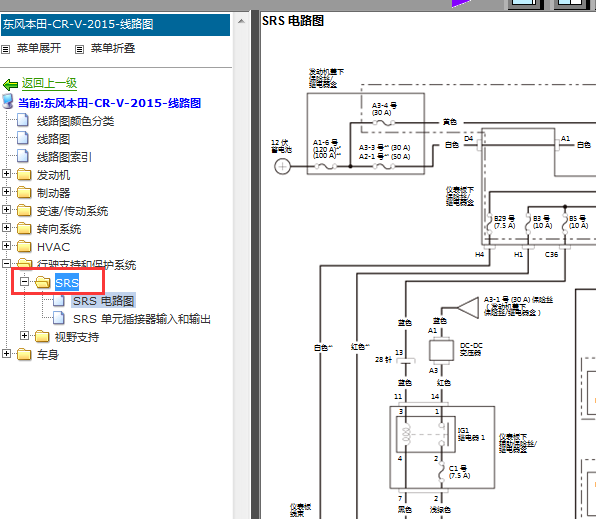Expand the 车身 folder node
The height and width of the screenshot is (519, 596).
(6, 354)
